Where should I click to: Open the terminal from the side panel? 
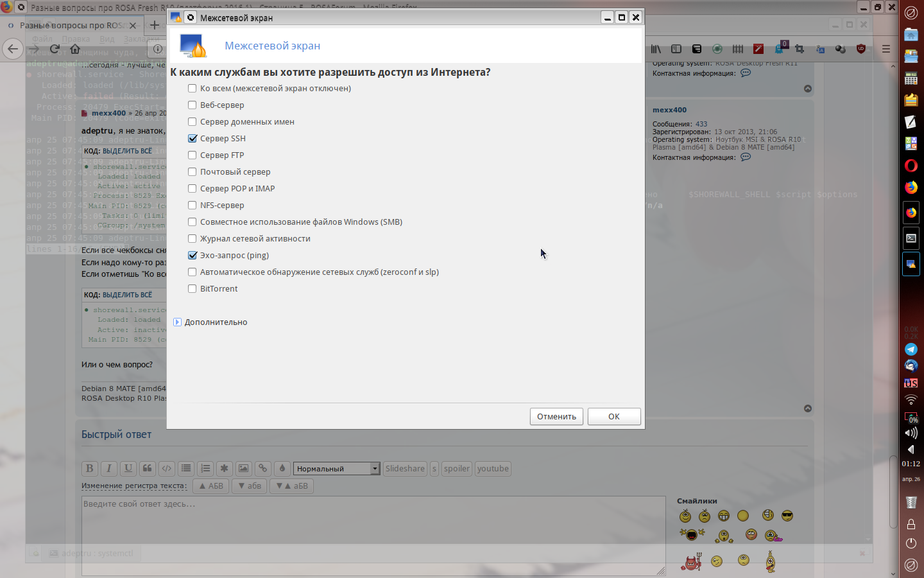pos(911,238)
